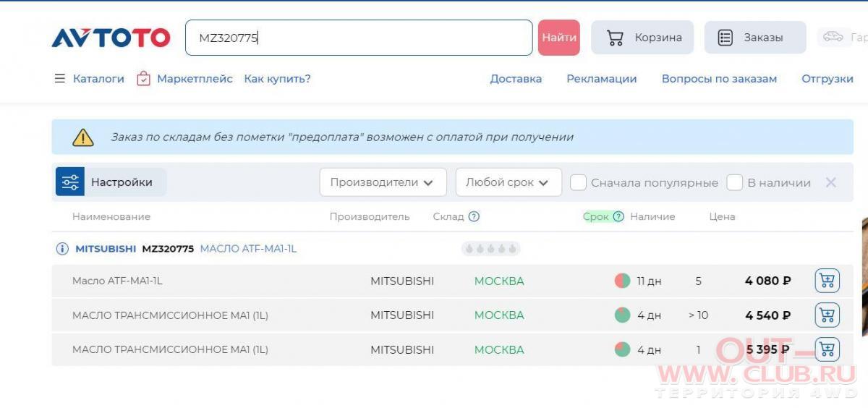The height and width of the screenshot is (408, 868).
Task: Click delivery pie indicator in the 5 395 ₽ row
Action: [x=622, y=349]
